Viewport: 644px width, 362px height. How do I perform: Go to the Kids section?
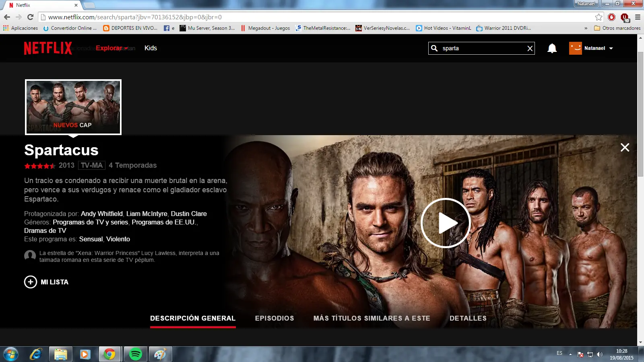(x=151, y=48)
